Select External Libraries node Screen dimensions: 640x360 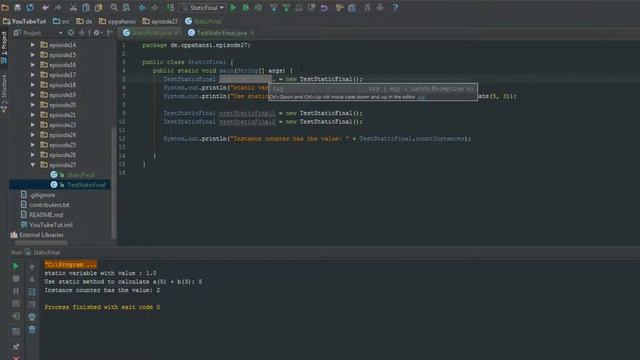coord(37,235)
